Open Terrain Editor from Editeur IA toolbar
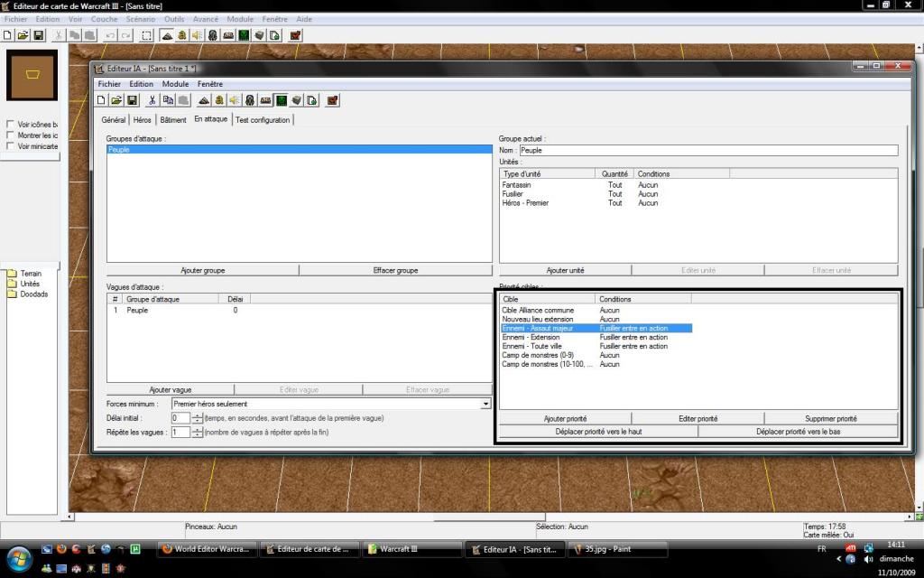This screenshot has width=924, height=578. [204, 100]
